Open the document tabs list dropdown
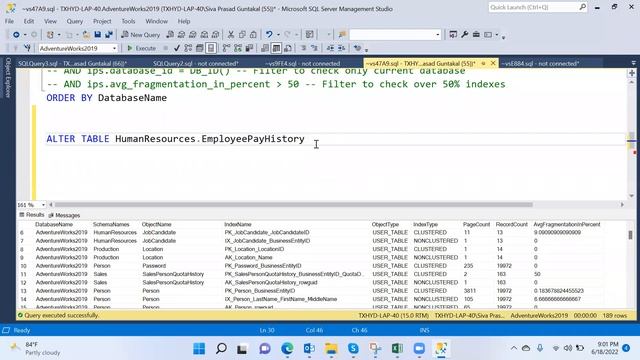Image resolution: width=640 pixels, height=360 pixels. click(x=633, y=63)
